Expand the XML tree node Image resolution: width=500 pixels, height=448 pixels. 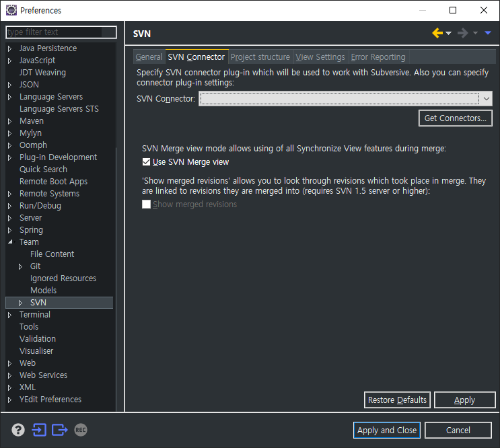(x=9, y=387)
